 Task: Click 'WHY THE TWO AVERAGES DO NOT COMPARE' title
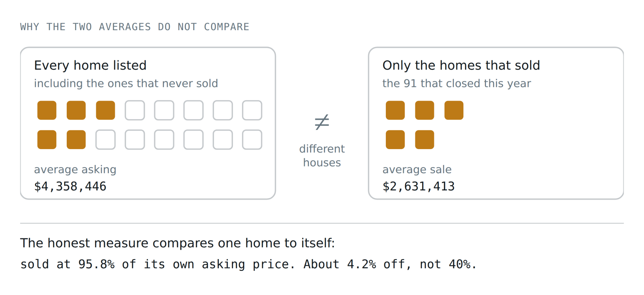pos(135,27)
